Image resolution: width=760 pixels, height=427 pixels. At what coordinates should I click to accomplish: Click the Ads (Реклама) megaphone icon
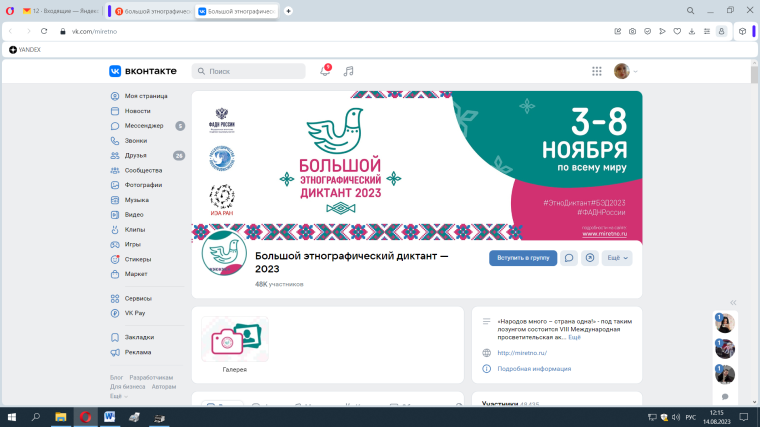click(x=115, y=352)
